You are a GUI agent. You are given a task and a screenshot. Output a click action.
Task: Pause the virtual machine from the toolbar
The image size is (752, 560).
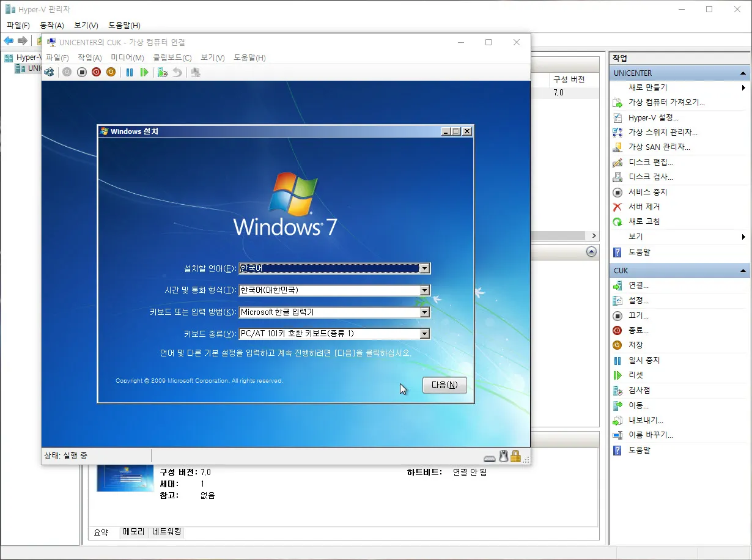(129, 72)
